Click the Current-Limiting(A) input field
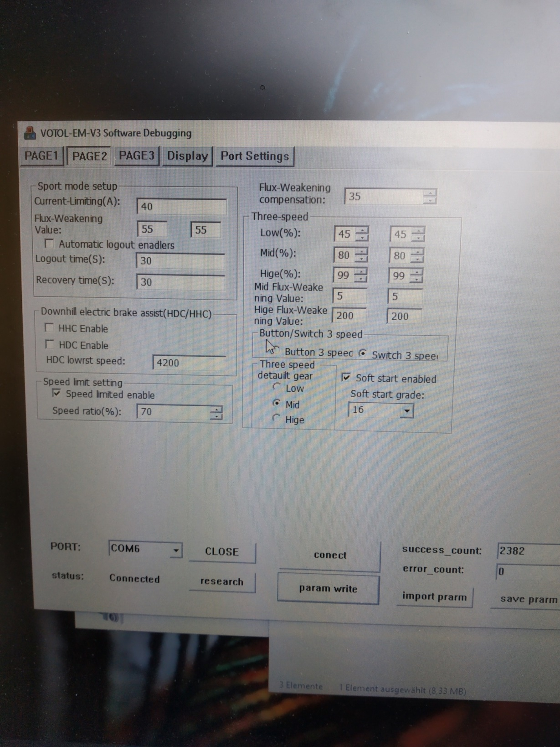Screen dimensions: 560x747 click(181, 207)
